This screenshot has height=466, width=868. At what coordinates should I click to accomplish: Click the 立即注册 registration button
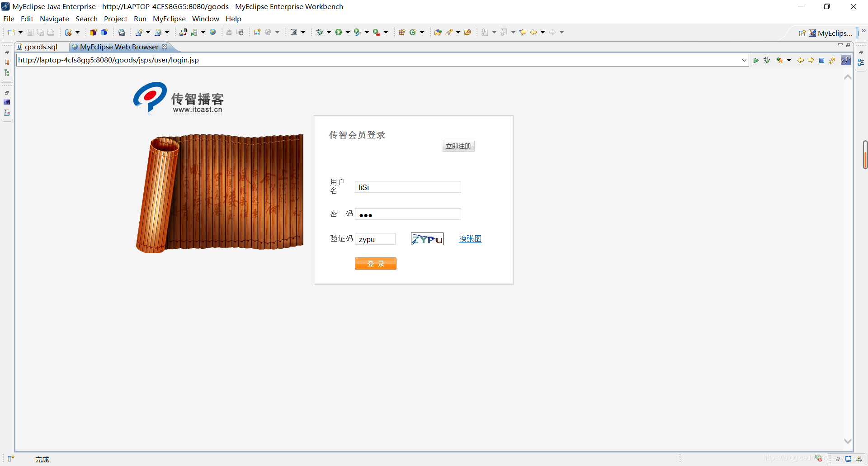click(x=458, y=146)
